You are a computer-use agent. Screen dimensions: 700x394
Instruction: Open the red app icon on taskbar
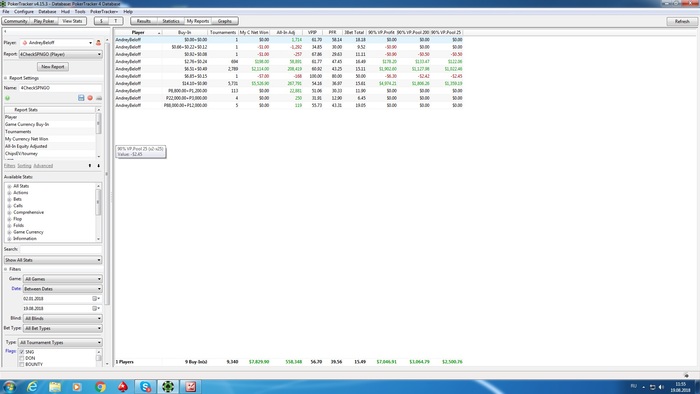click(191, 386)
